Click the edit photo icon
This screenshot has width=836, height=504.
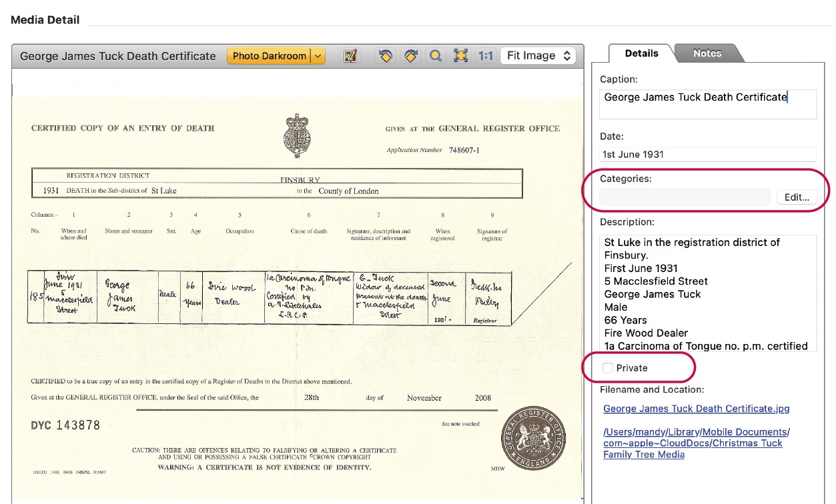click(350, 56)
